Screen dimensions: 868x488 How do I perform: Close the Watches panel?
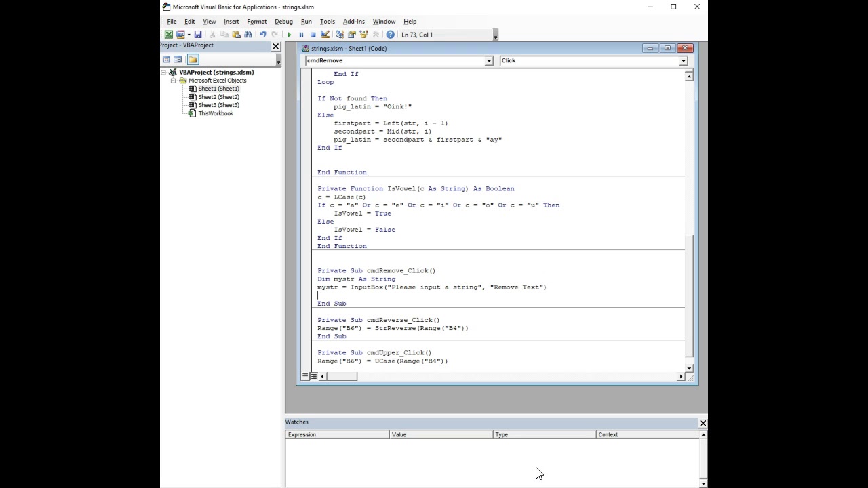703,423
